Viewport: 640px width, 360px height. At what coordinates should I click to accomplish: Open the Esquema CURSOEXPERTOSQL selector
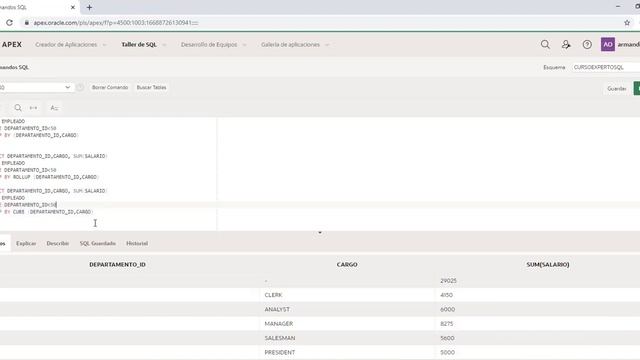pyautogui.click(x=606, y=67)
